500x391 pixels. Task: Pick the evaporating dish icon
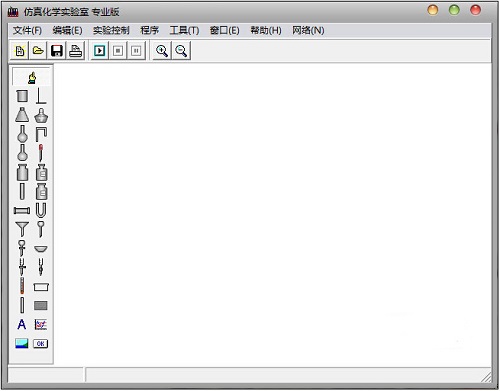click(41, 249)
